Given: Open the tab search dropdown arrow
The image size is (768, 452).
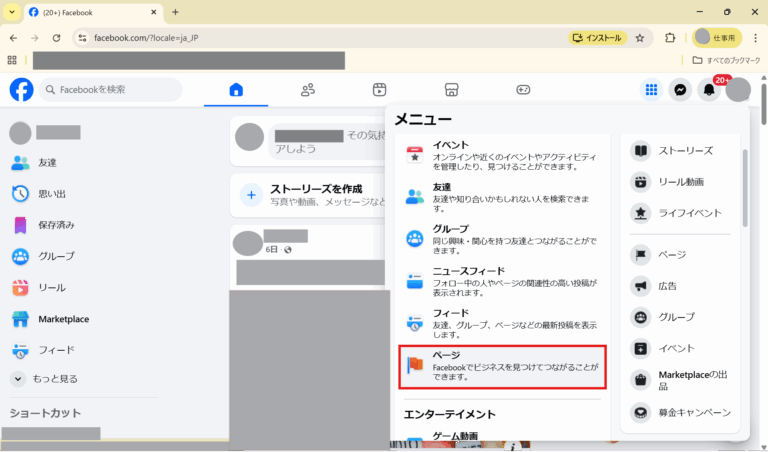Looking at the screenshot, I should click(12, 12).
